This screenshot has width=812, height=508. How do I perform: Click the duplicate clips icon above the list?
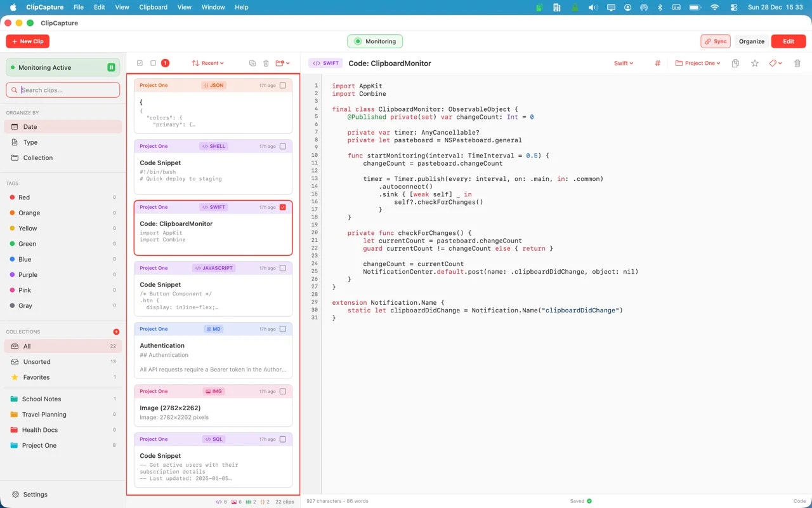pyautogui.click(x=252, y=63)
